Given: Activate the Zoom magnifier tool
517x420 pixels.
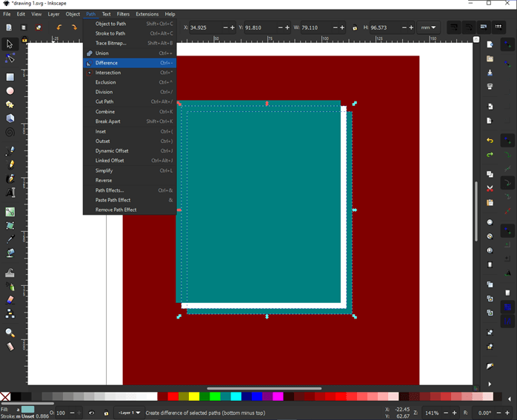Looking at the screenshot, I should click(10, 333).
